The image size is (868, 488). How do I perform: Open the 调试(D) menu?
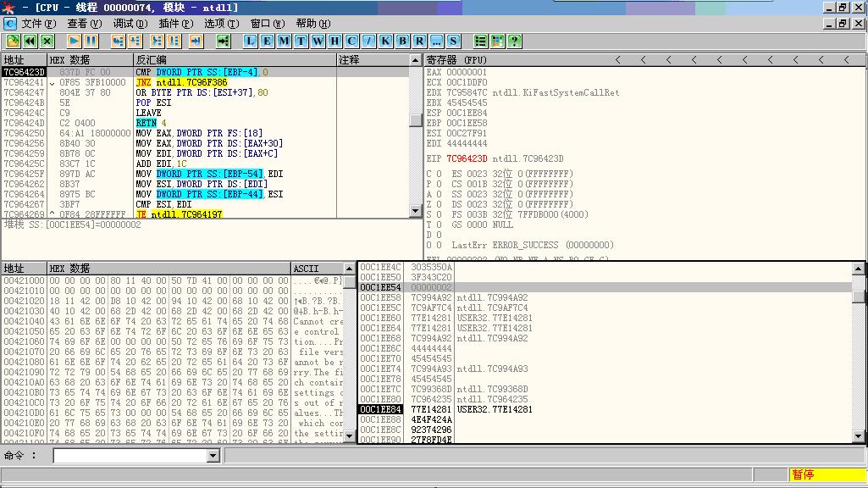130,23
